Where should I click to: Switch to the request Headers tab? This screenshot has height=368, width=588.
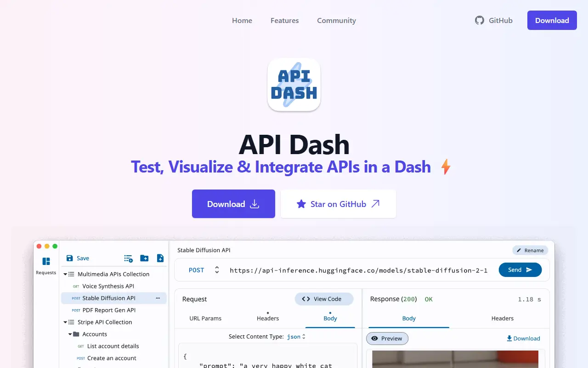pyautogui.click(x=268, y=318)
